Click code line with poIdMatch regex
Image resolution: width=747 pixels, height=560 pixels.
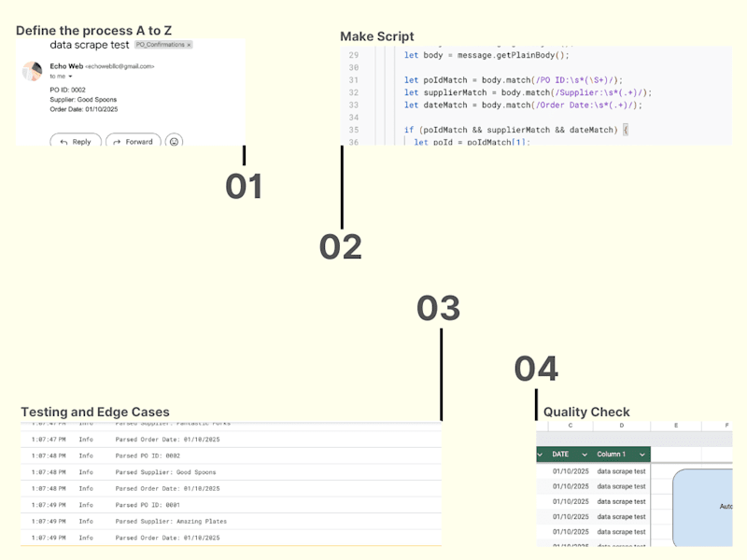coord(514,80)
